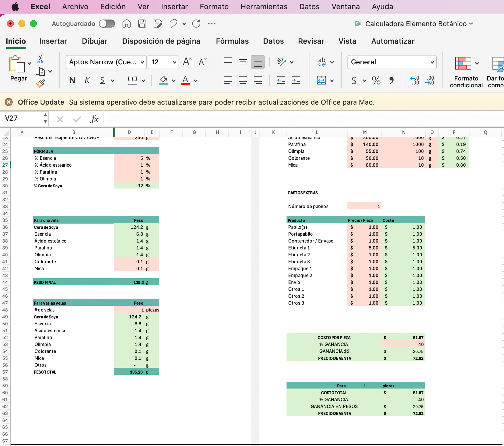This screenshot has width=504, height=446.
Task: Click the increase font size icon
Action: [187, 62]
